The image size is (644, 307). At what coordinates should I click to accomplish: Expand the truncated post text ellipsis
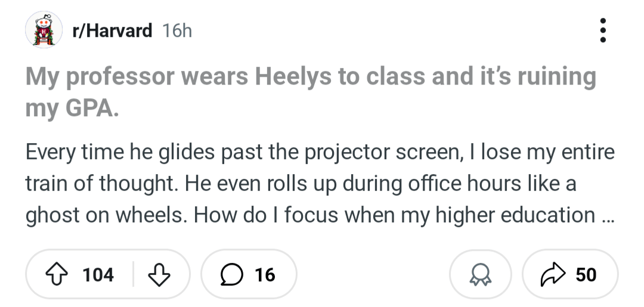coord(607,216)
